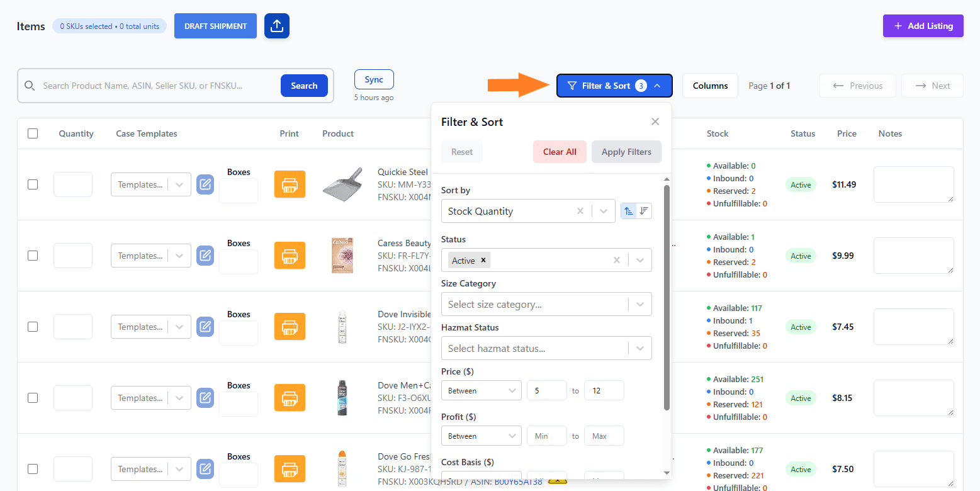Viewport: 980px width, 491px height.
Task: Click the magnifier icon in the search bar
Action: coord(30,85)
